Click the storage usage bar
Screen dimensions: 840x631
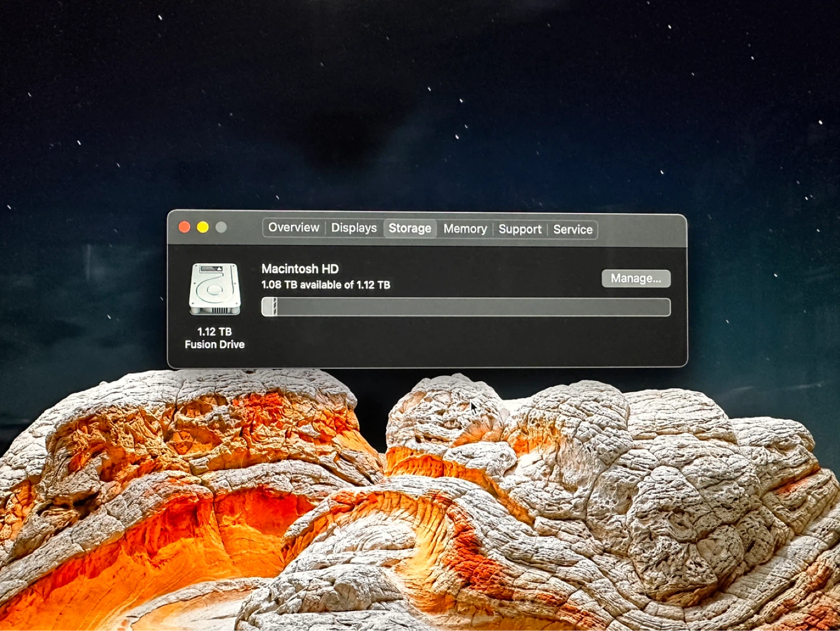[466, 307]
